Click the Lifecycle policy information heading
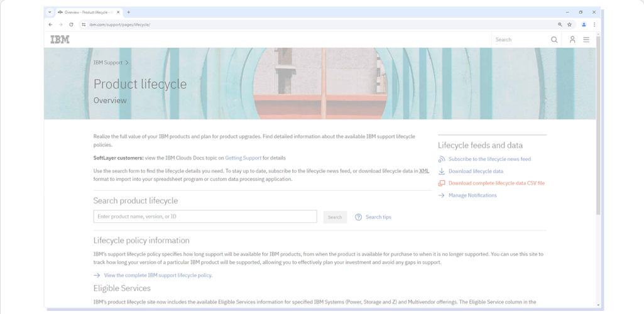 (141, 241)
